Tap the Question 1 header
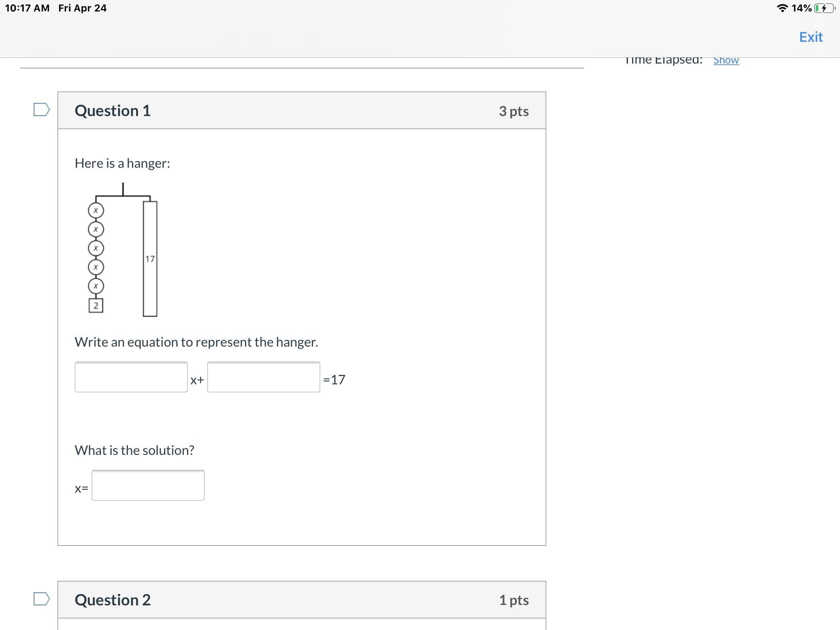The height and width of the screenshot is (630, 840). click(x=112, y=111)
